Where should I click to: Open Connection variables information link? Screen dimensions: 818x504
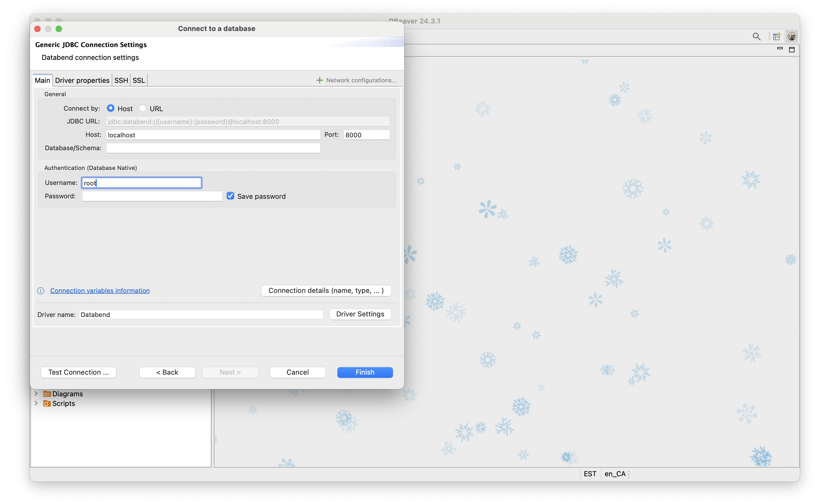pyautogui.click(x=100, y=291)
